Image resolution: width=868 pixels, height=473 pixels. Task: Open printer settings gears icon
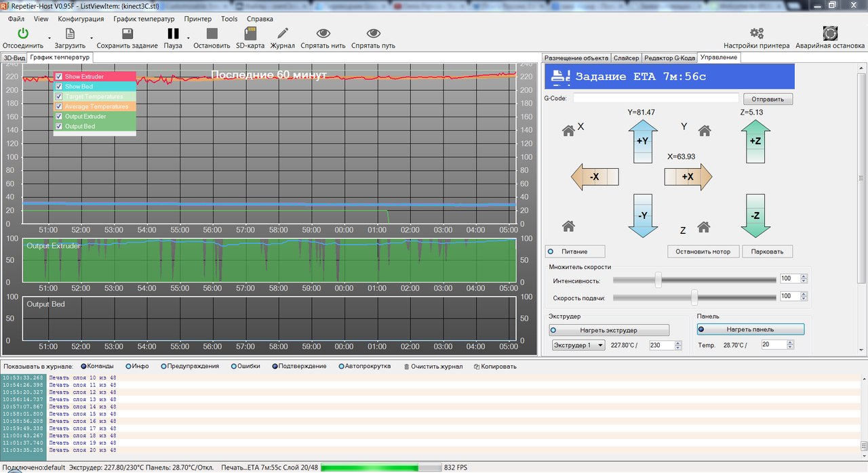pos(756,33)
